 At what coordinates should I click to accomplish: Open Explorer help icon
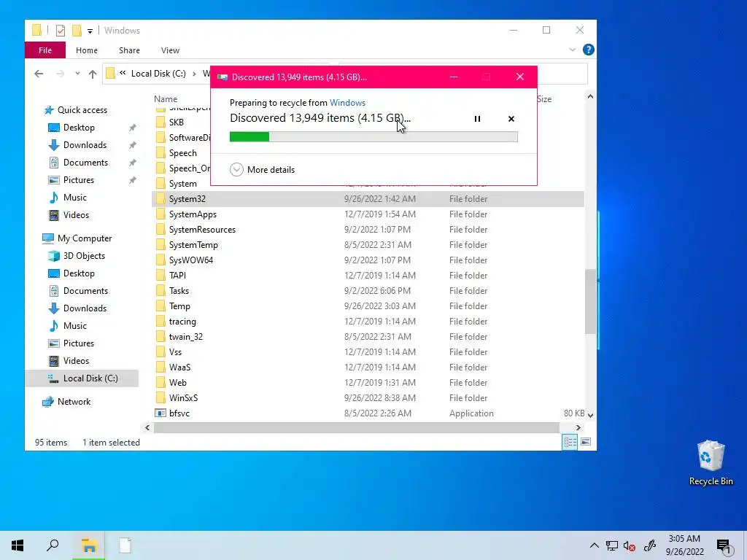tap(589, 50)
